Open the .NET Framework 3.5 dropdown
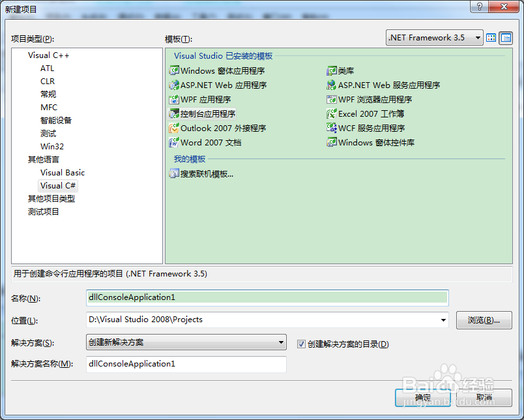This screenshot has height=420, width=524. click(x=476, y=38)
